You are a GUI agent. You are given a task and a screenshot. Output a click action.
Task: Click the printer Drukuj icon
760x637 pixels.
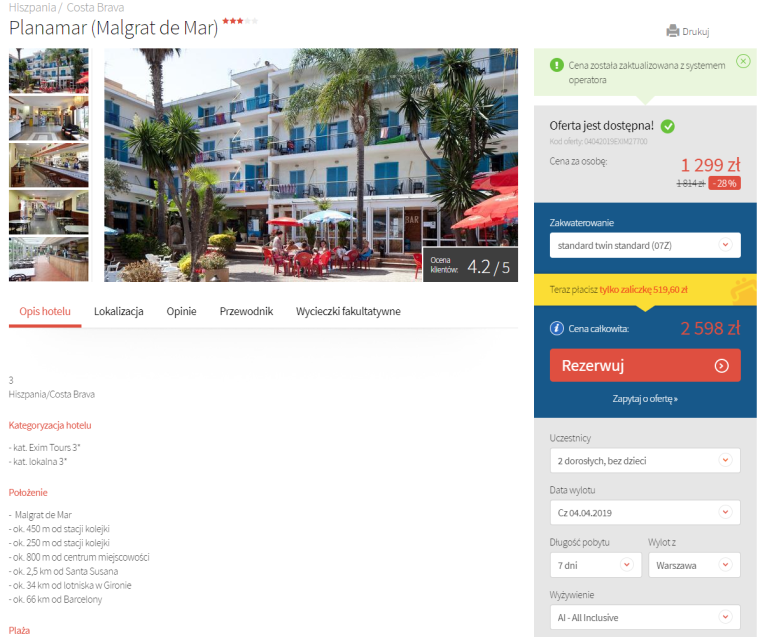pos(673,31)
